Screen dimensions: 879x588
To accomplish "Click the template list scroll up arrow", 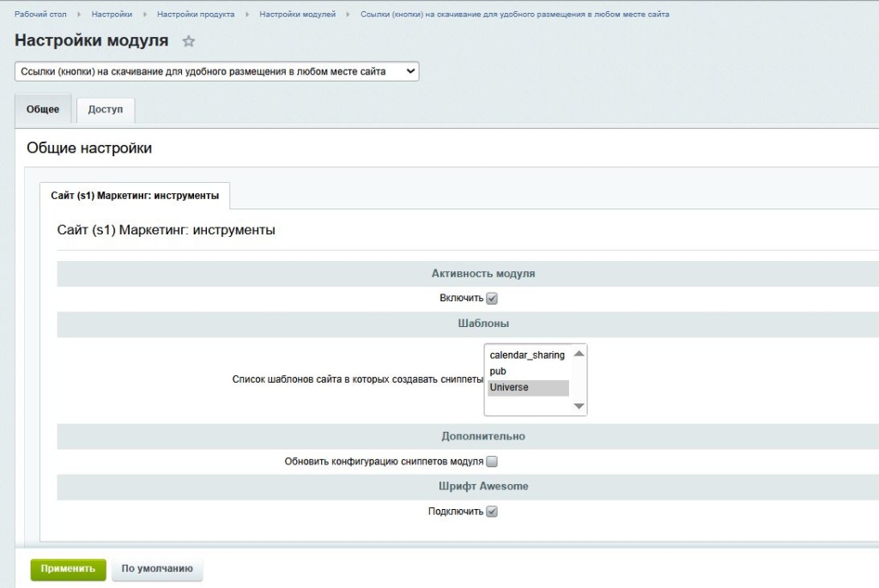I will click(x=579, y=354).
